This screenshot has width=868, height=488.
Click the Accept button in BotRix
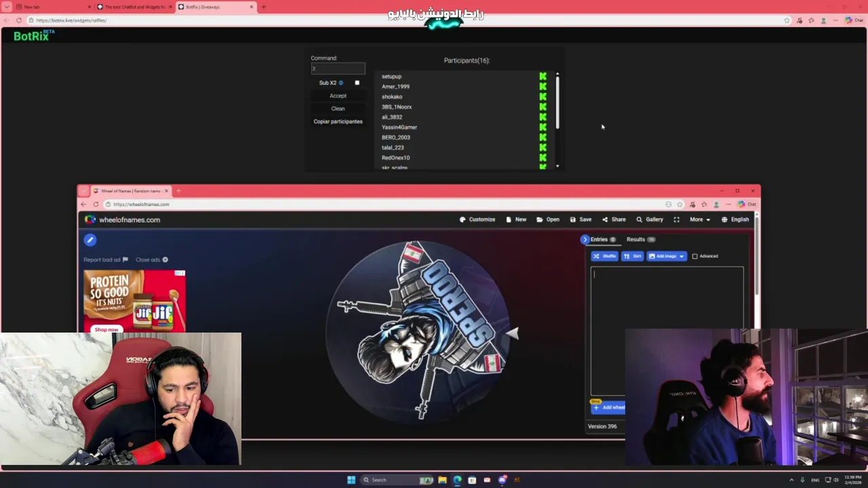[338, 96]
